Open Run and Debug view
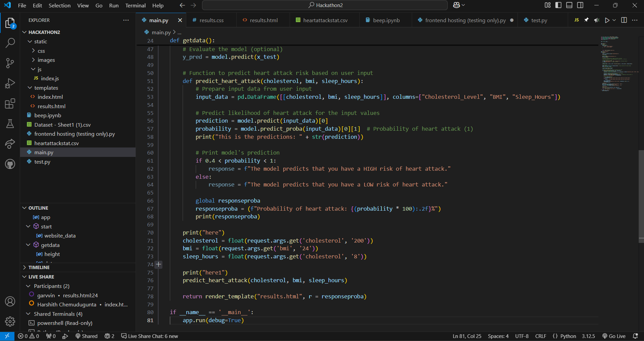 click(x=10, y=83)
